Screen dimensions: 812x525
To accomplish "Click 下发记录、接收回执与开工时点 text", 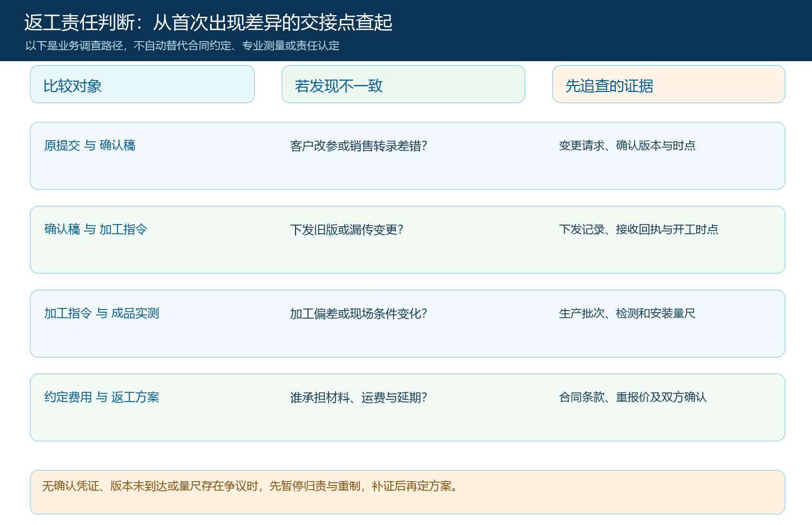I will tap(639, 229).
